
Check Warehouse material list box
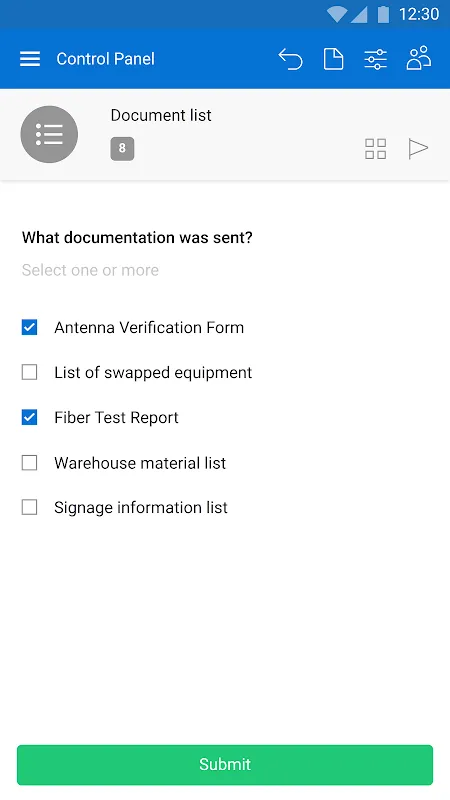point(30,463)
